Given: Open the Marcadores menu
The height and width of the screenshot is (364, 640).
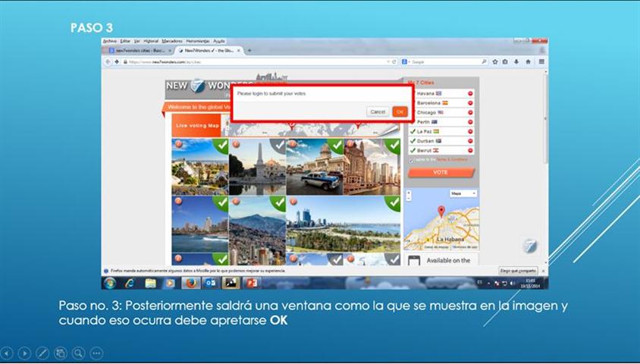Looking at the screenshot, I should (x=172, y=41).
